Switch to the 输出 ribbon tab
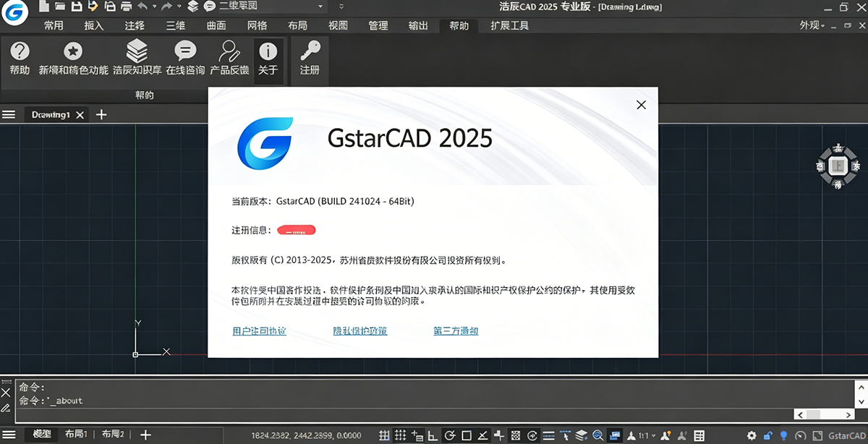 pyautogui.click(x=418, y=25)
